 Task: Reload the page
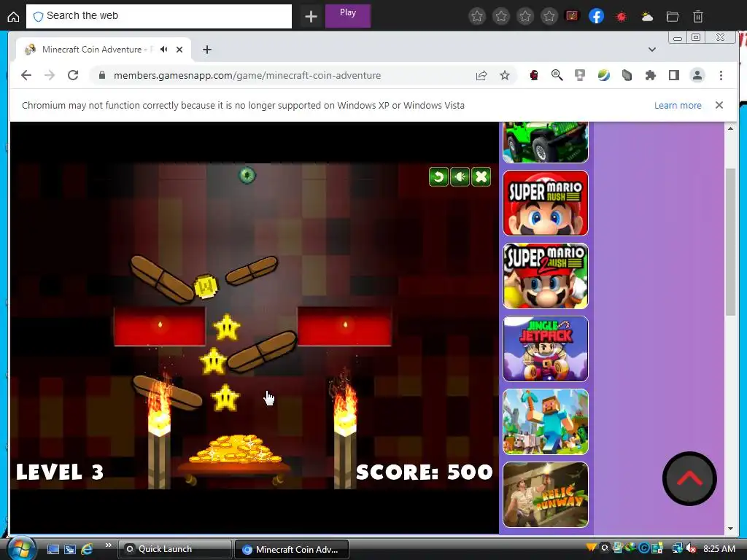pos(73,75)
